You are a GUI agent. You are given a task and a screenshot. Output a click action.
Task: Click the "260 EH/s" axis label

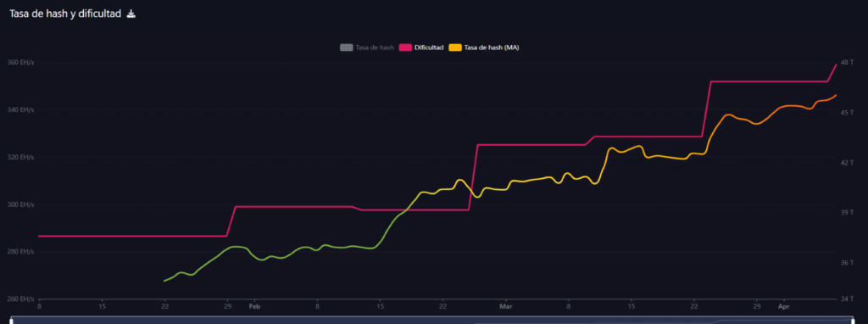pyautogui.click(x=20, y=299)
